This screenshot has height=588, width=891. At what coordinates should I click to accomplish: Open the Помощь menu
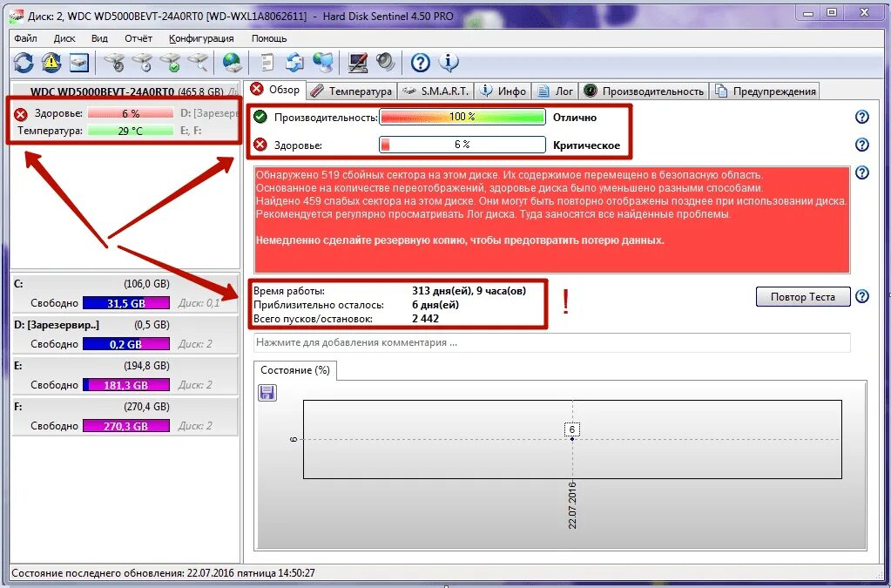pos(269,38)
